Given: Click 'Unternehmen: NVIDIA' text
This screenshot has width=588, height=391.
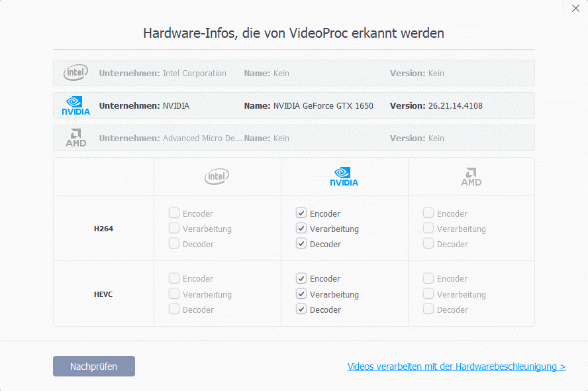Looking at the screenshot, I should click(144, 106).
